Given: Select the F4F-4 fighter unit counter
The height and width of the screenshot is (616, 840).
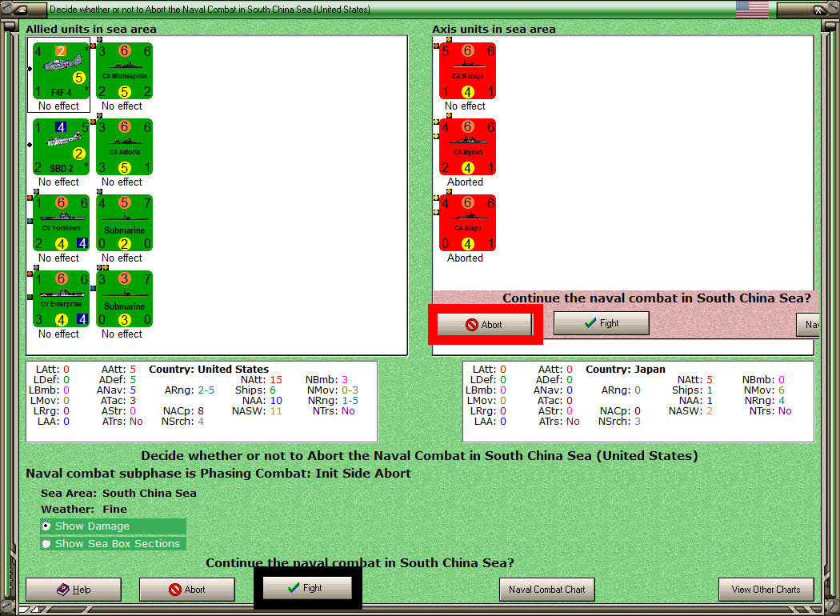Looking at the screenshot, I should 61,71.
